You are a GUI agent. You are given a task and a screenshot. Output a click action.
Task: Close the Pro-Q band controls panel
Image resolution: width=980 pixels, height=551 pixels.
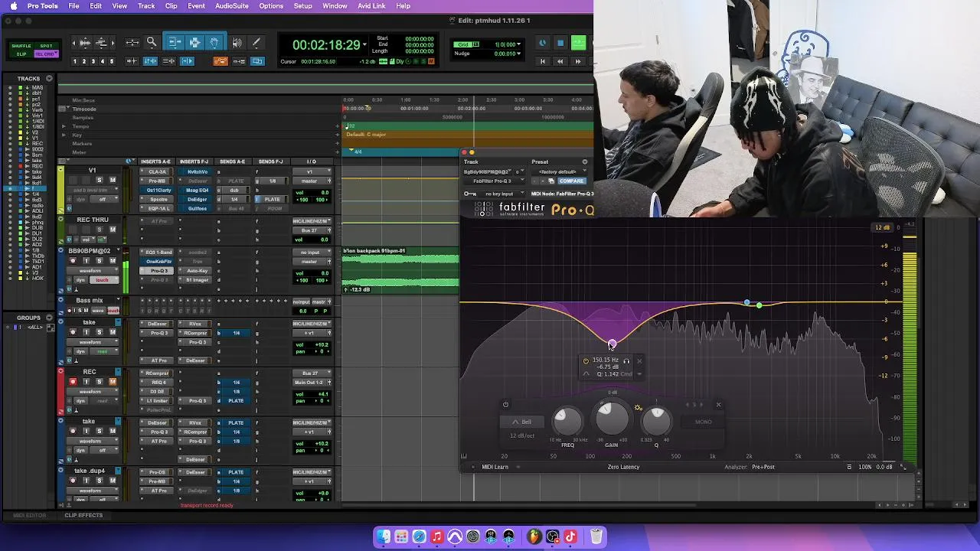pos(718,405)
